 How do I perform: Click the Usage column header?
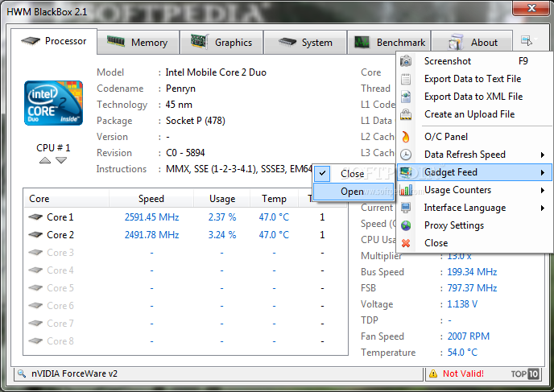tap(222, 199)
